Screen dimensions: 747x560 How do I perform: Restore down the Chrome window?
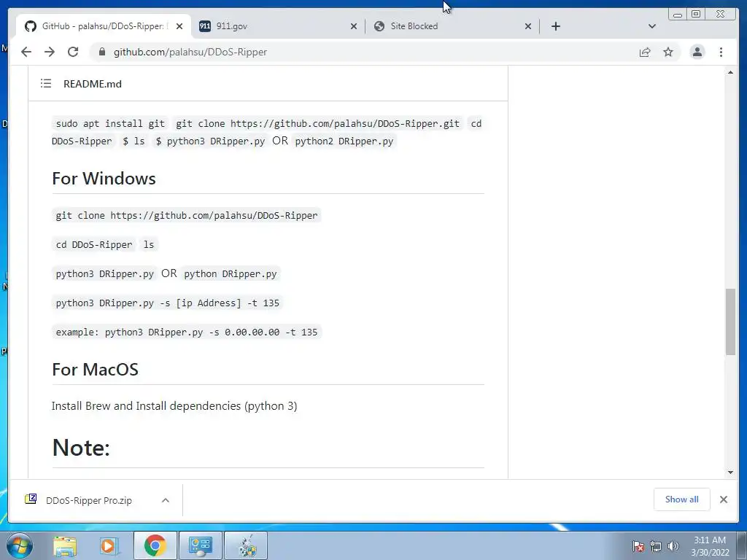(x=696, y=15)
